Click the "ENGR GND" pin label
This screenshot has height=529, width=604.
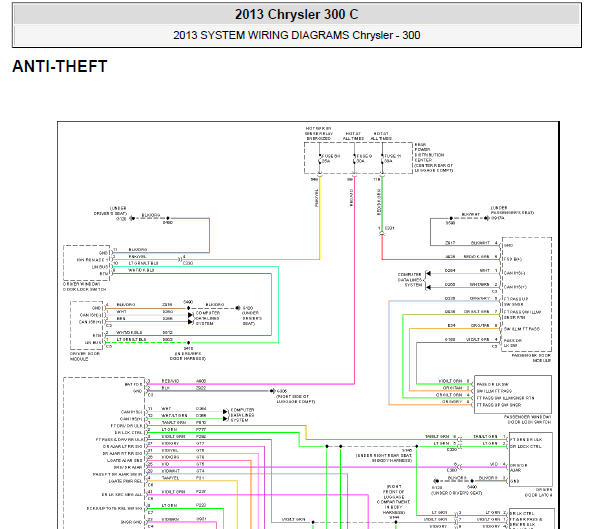[132, 522]
